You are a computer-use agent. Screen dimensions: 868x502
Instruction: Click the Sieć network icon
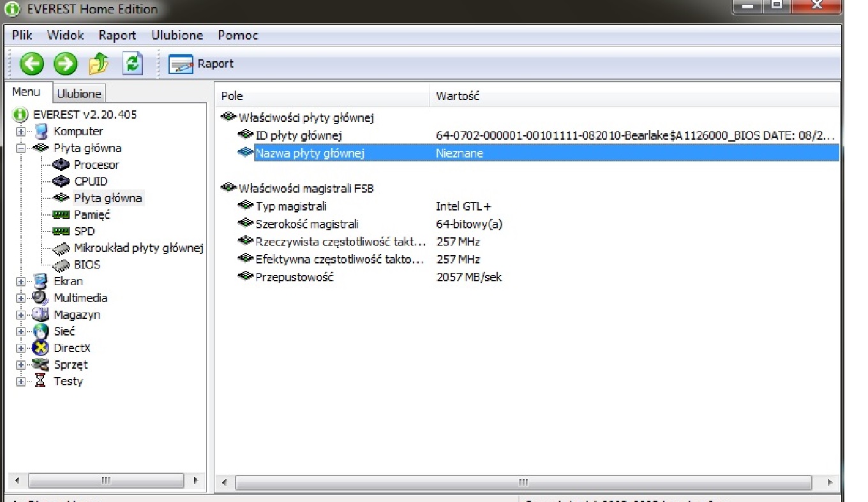pos(41,332)
